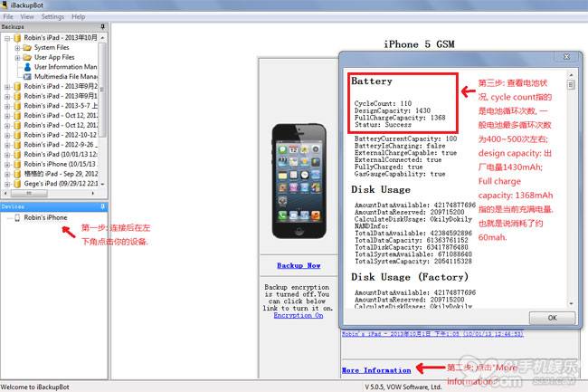Select the System Files folder icon

pyautogui.click(x=27, y=48)
